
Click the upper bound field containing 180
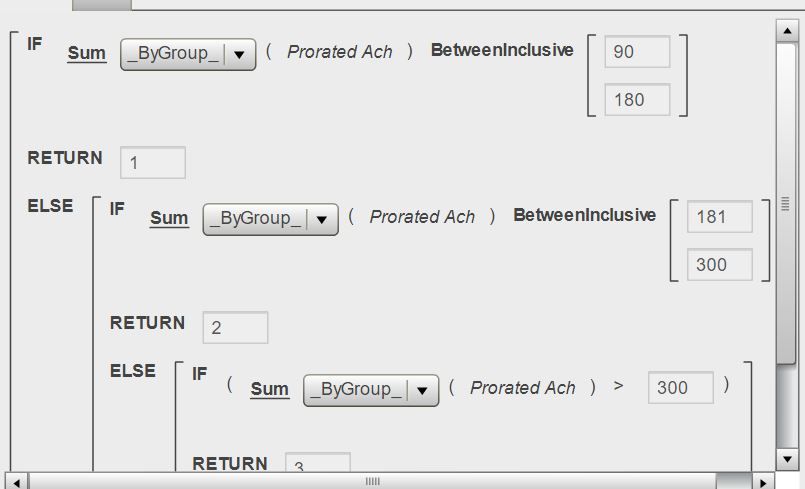pyautogui.click(x=636, y=99)
